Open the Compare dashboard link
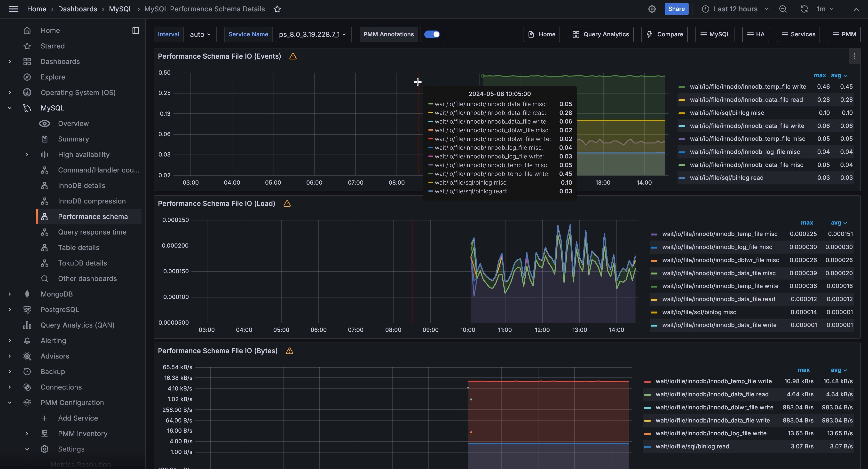This screenshot has width=868, height=469. coord(664,34)
